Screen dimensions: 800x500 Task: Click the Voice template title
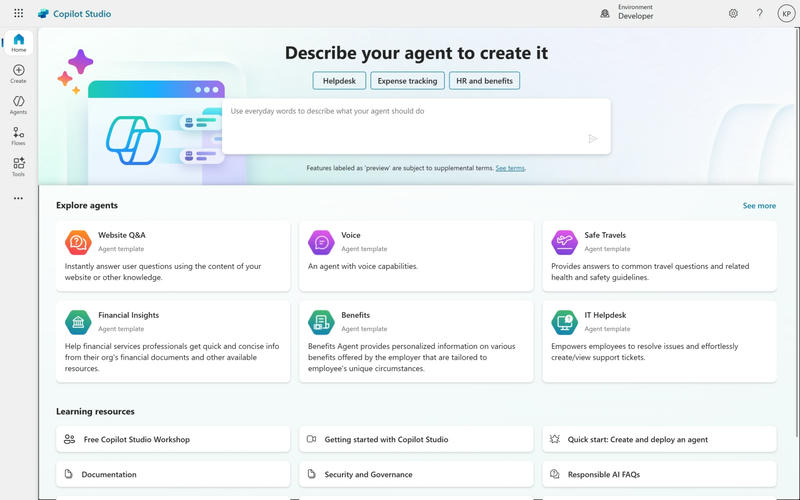351,235
